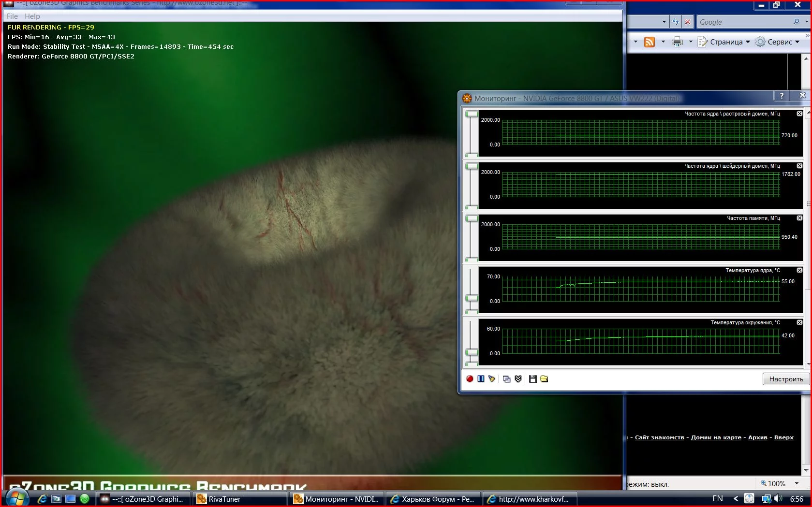Switch to RivaTuner taskbar button
812x507 pixels.
(x=240, y=499)
